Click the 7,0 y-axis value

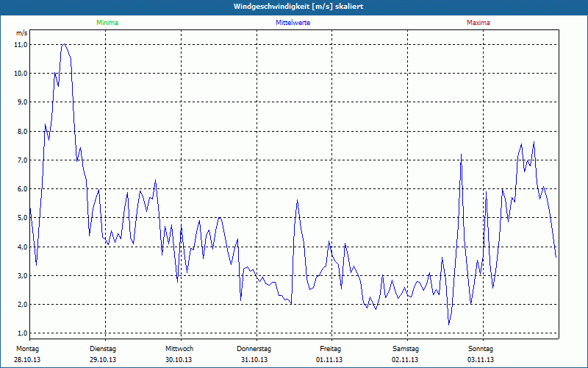21,160
